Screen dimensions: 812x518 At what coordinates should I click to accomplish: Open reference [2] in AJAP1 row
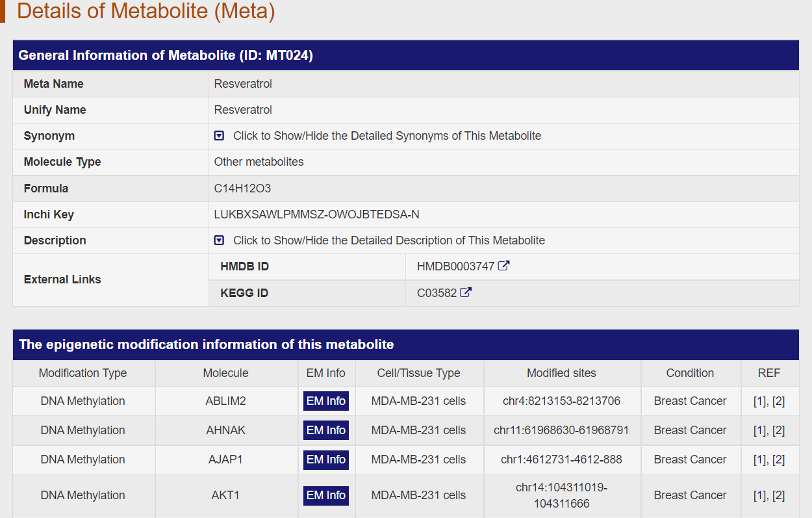(x=778, y=460)
